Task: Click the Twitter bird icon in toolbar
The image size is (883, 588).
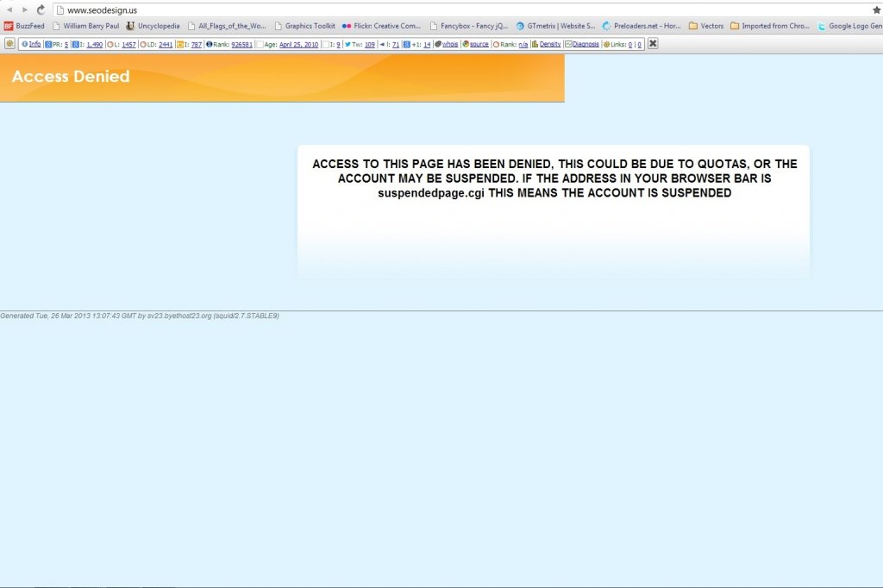Action: (x=348, y=44)
